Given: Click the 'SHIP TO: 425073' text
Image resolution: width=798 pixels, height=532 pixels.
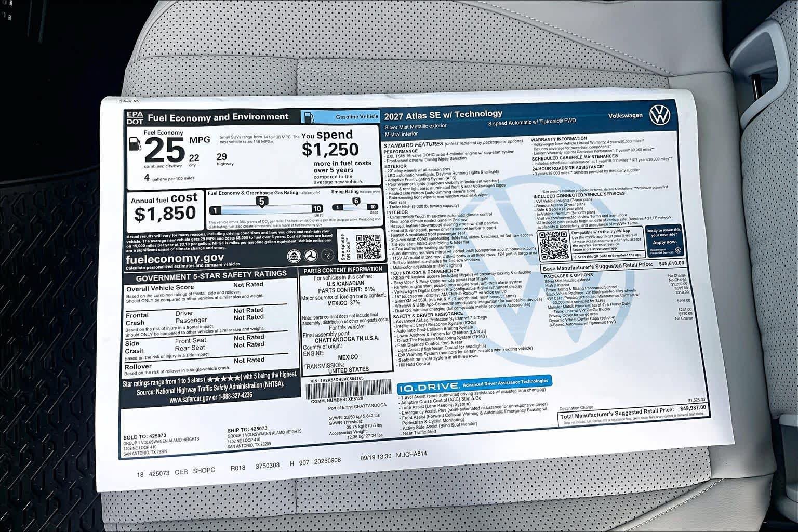Looking at the screenshot, I should pos(247,429).
